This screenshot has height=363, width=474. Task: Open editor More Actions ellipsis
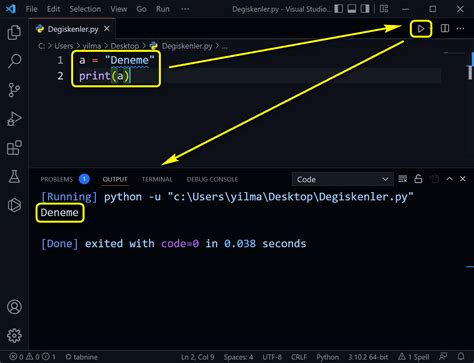coord(460,29)
